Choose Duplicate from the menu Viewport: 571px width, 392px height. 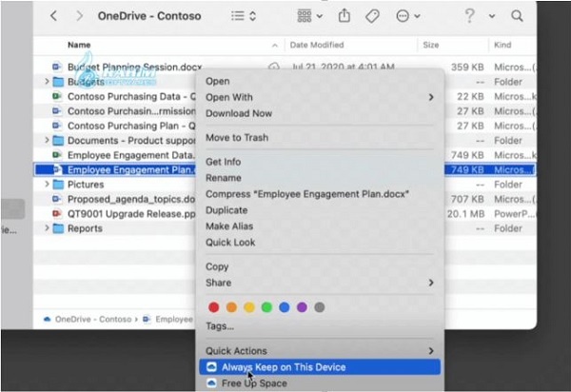(320, 210)
